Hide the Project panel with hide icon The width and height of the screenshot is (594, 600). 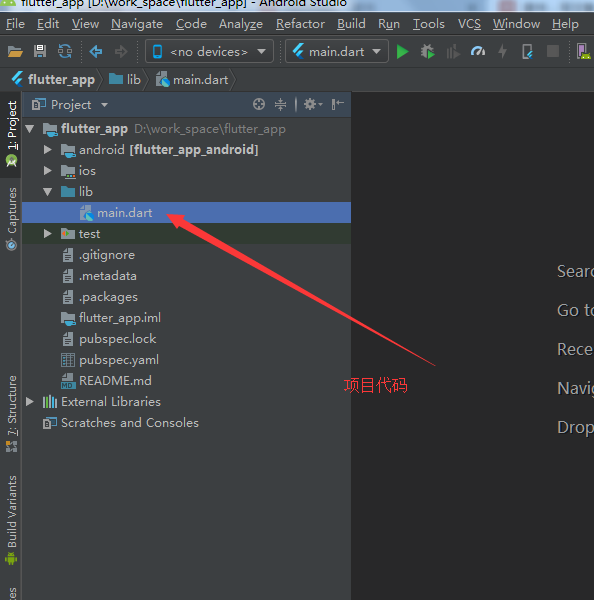[338, 104]
